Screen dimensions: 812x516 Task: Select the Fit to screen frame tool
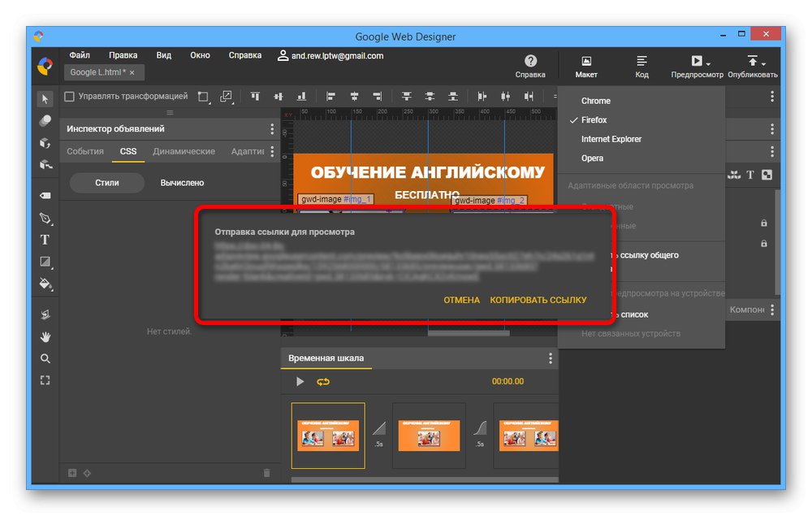click(45, 380)
